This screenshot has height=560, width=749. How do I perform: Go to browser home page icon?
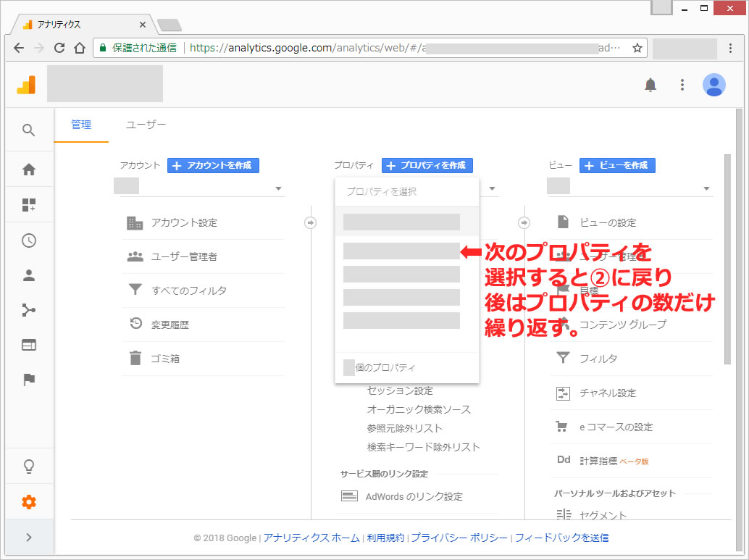point(80,48)
